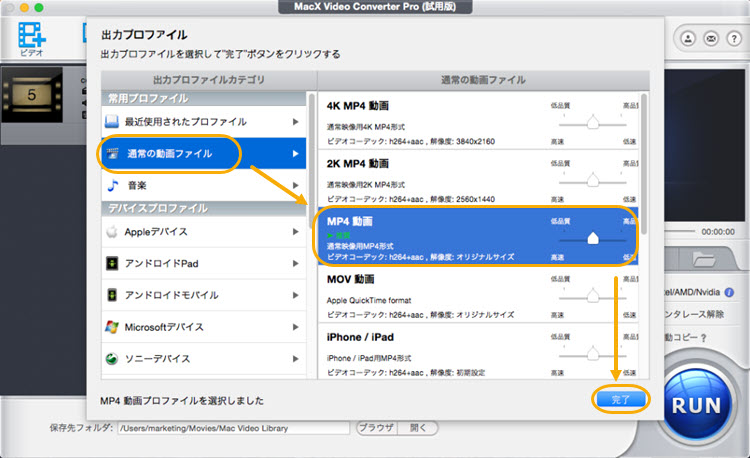Click the 開く open button
This screenshot has width=750, height=458.
[418, 428]
